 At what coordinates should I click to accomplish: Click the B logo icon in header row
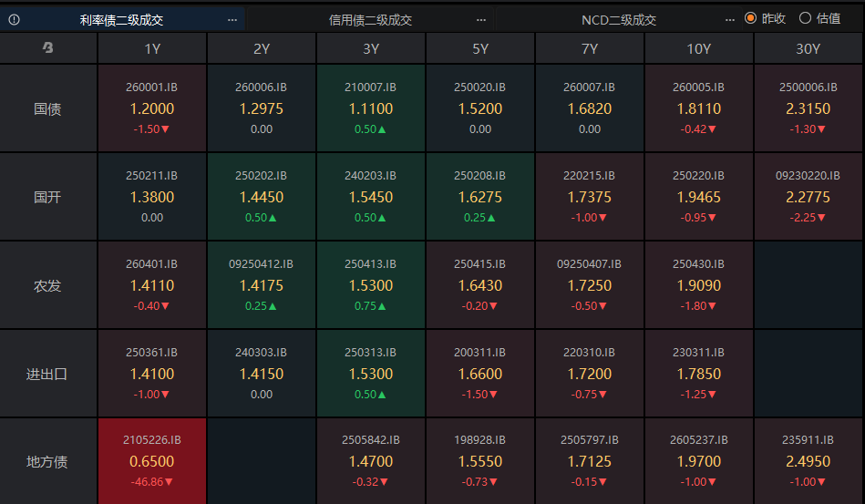(48, 49)
